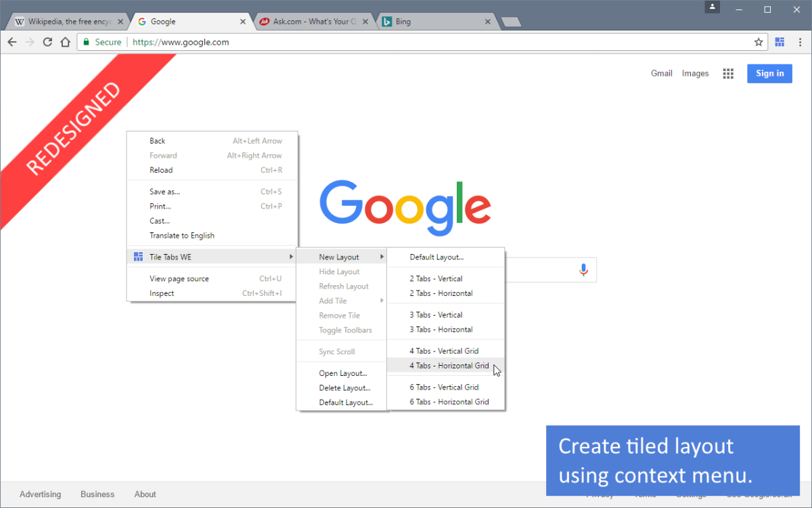Select Open Layout... from submenu

pos(342,373)
